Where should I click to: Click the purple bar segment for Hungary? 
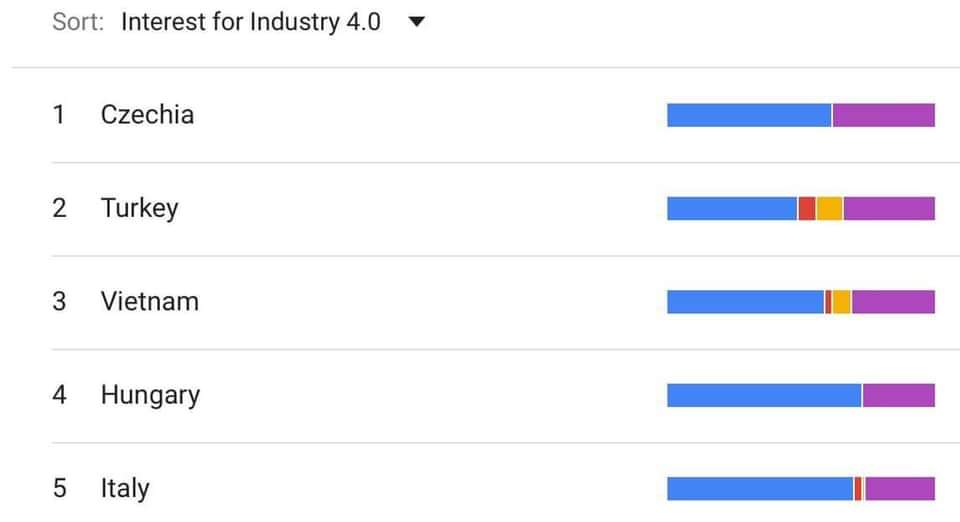pos(899,395)
